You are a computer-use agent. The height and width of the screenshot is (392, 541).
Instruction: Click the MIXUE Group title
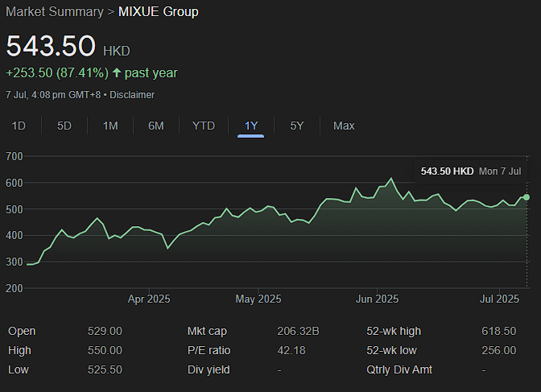point(159,12)
